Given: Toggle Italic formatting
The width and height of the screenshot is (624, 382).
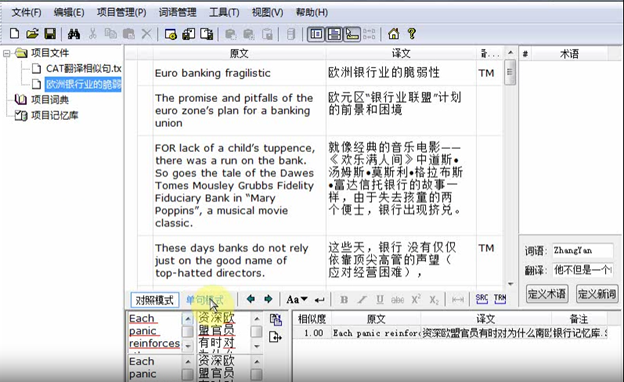Looking at the screenshot, I should pyautogui.click(x=362, y=300).
